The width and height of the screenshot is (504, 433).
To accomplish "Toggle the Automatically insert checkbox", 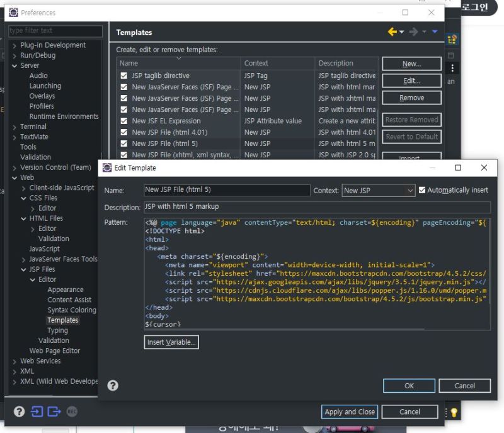I will click(422, 190).
